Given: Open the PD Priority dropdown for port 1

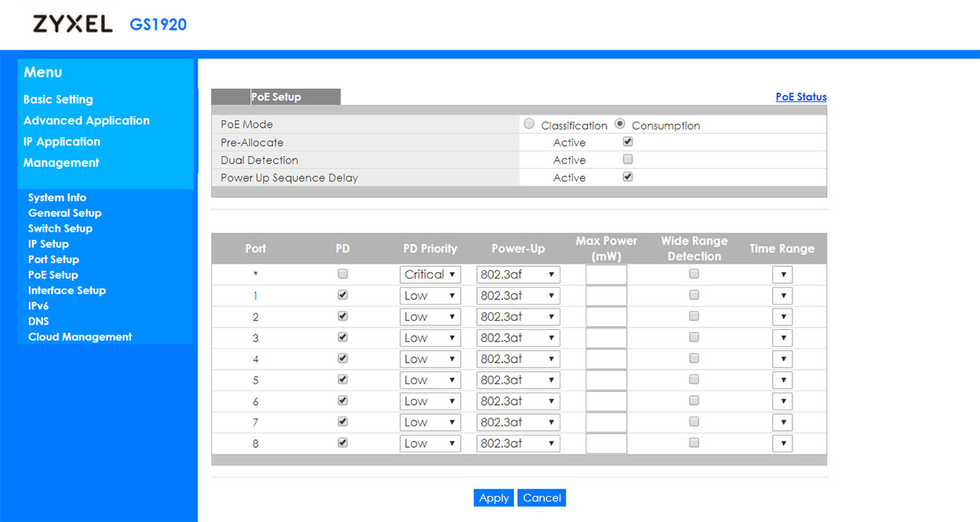Looking at the screenshot, I should (430, 295).
